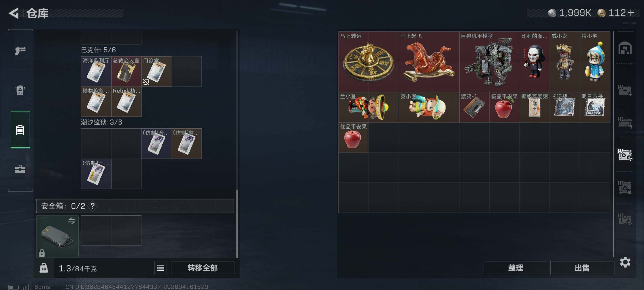Screen dimensions: 644x290
Task: Open the list view icon beside 转移全部
Action: click(x=160, y=268)
